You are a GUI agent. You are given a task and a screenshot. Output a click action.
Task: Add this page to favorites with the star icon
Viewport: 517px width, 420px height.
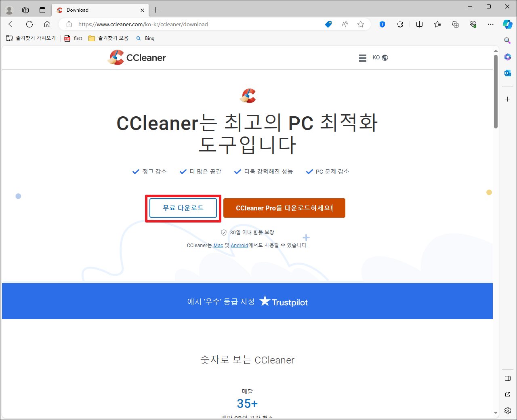coord(361,24)
